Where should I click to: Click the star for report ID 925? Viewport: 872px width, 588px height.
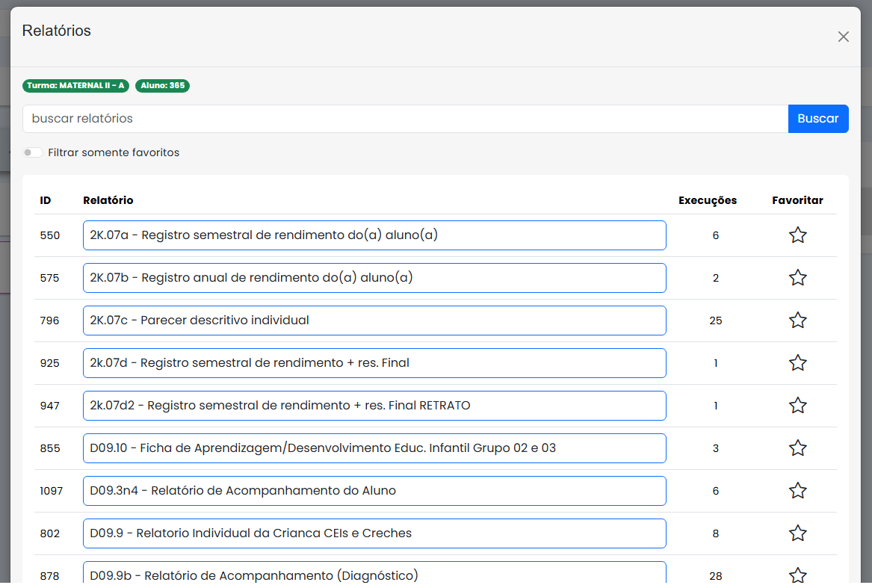(797, 362)
